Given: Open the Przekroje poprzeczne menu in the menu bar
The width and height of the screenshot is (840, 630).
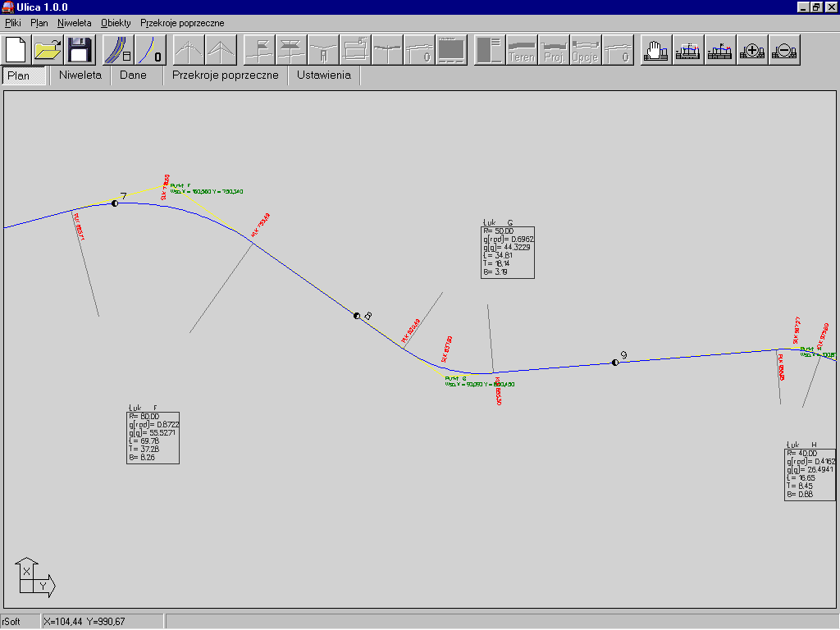Looking at the screenshot, I should tap(182, 23).
